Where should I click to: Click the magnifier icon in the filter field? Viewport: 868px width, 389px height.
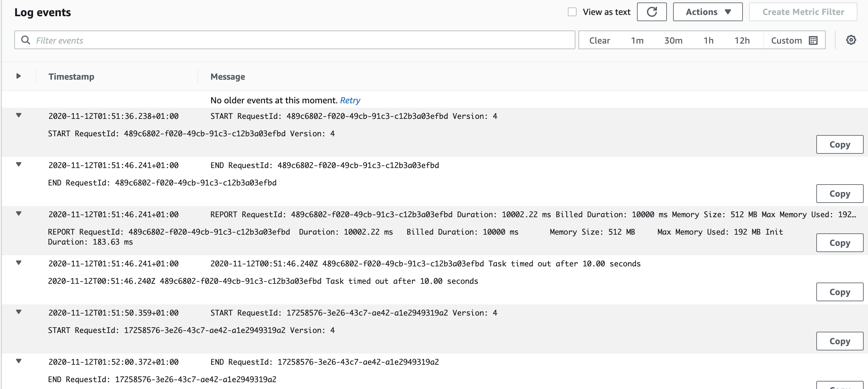pos(26,40)
